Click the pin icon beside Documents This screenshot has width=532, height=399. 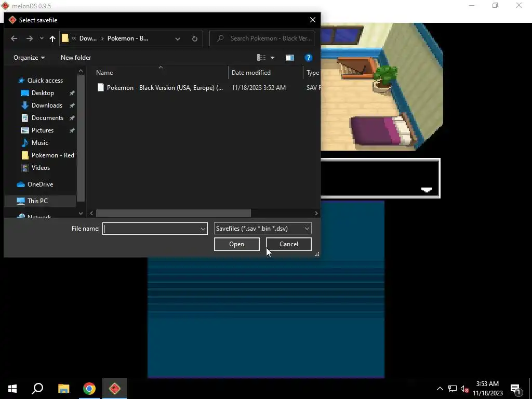point(72,118)
